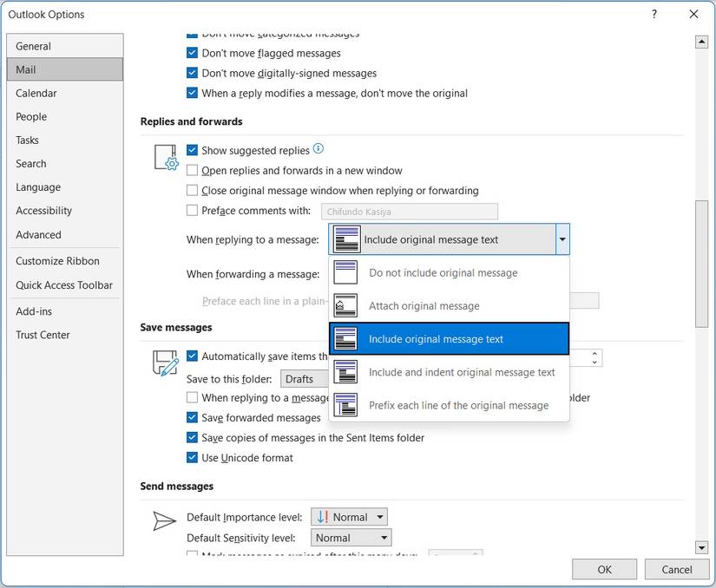The image size is (716, 588).
Task: Enable Open replies and forwards in new window
Action: tap(193, 170)
